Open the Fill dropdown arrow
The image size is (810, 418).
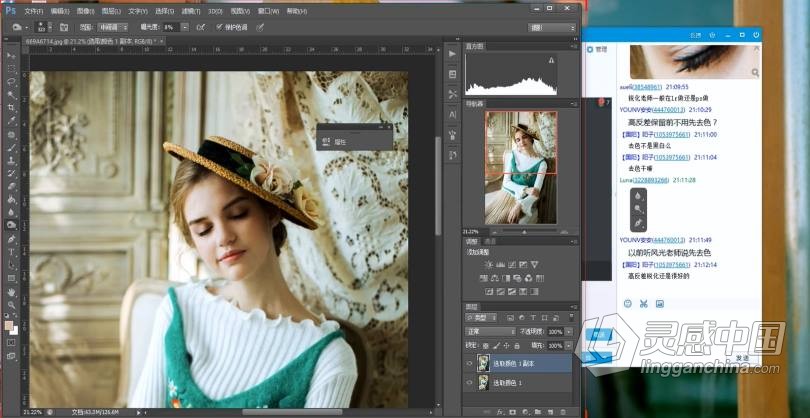coord(569,345)
